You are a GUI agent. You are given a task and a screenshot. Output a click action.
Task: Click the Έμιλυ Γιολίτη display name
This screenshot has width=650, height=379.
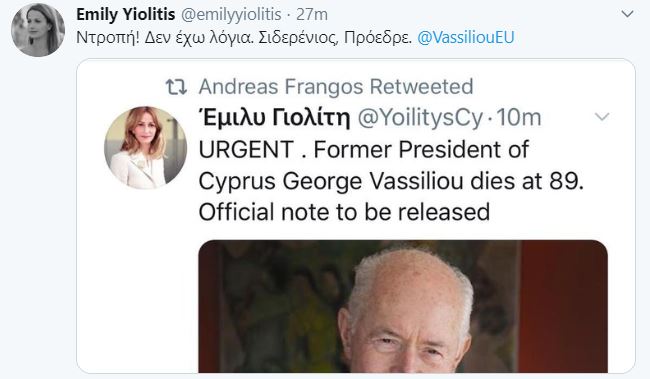coord(275,117)
